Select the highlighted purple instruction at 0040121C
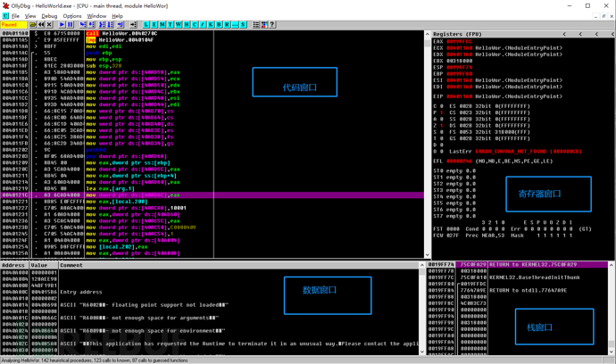The width and height of the screenshot is (616, 364). [212, 195]
